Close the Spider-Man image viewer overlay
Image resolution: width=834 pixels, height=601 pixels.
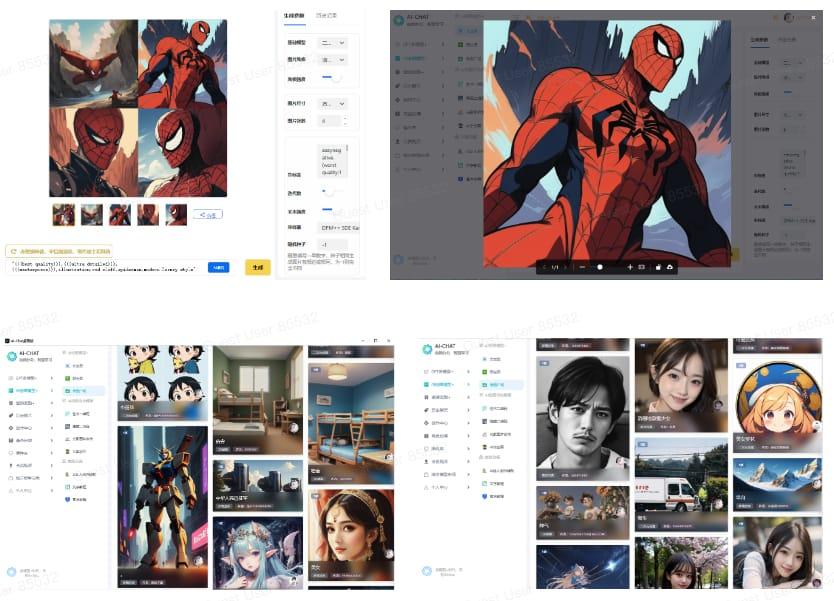point(813,18)
